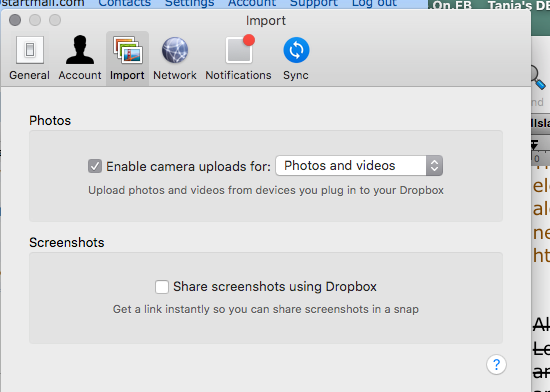Click the Photos section heading
The image size is (550, 392).
[50, 121]
